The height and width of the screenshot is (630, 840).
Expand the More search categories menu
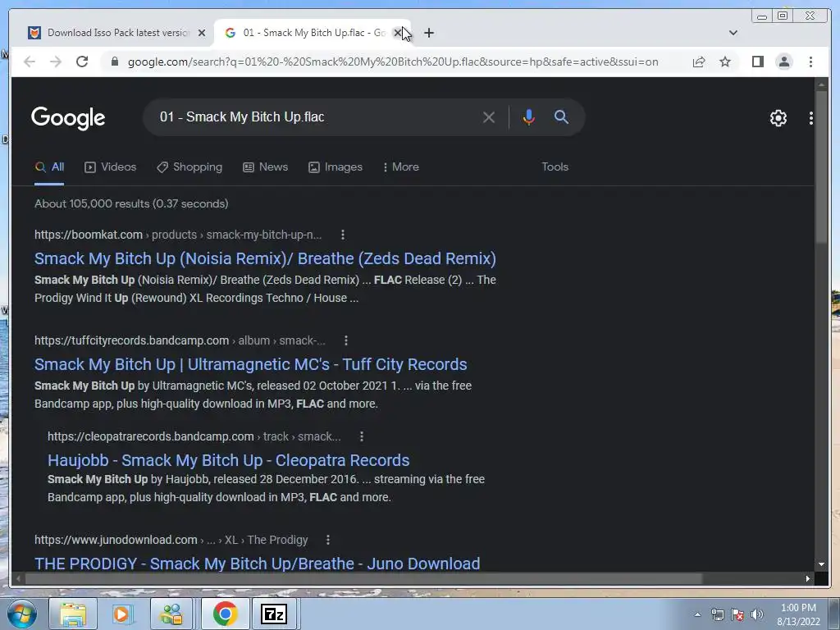(401, 167)
